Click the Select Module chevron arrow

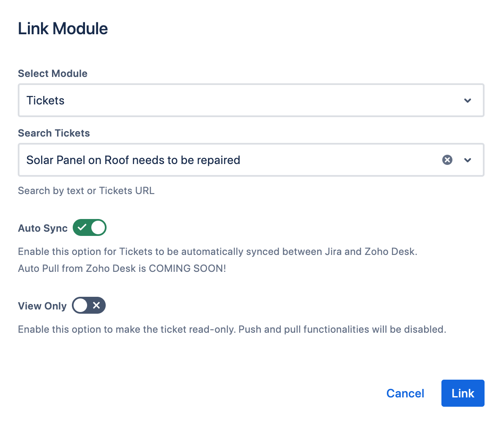[x=468, y=101]
